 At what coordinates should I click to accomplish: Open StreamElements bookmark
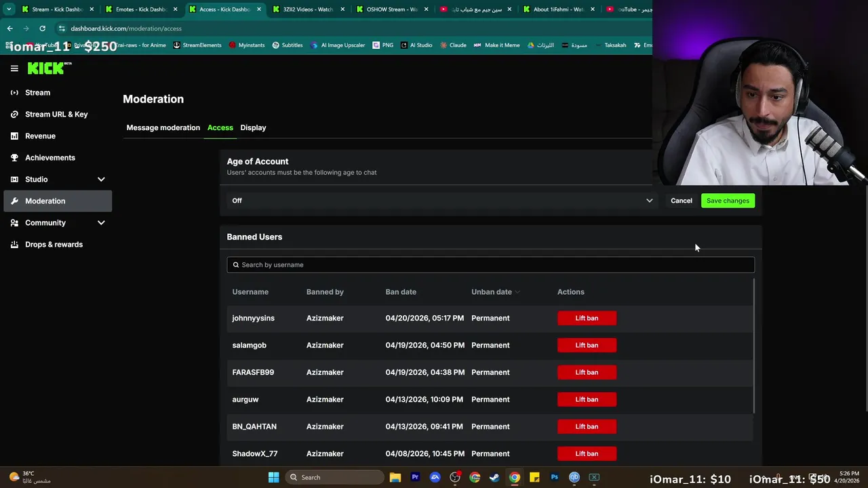[197, 45]
